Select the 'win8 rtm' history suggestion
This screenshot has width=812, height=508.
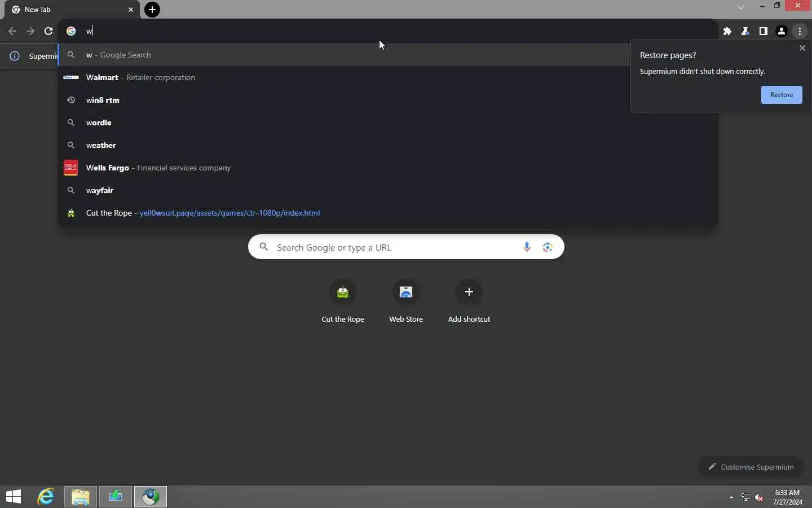click(388, 100)
